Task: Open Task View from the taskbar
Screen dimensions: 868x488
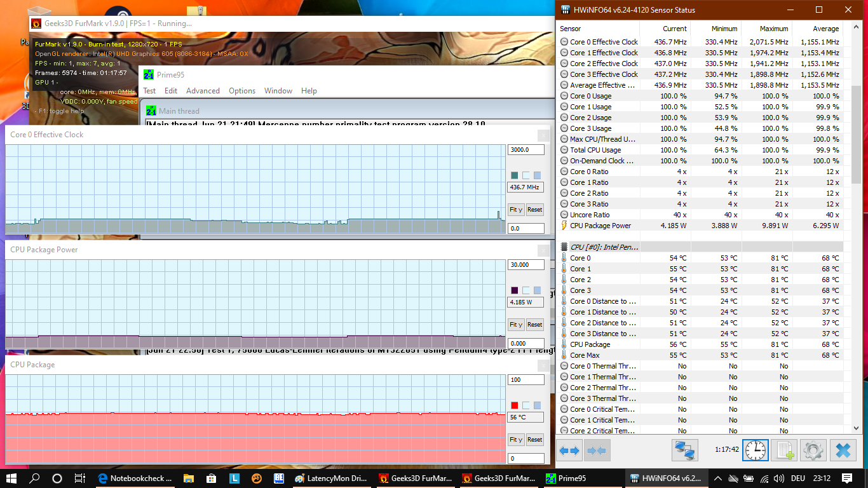Action: [x=80, y=478]
